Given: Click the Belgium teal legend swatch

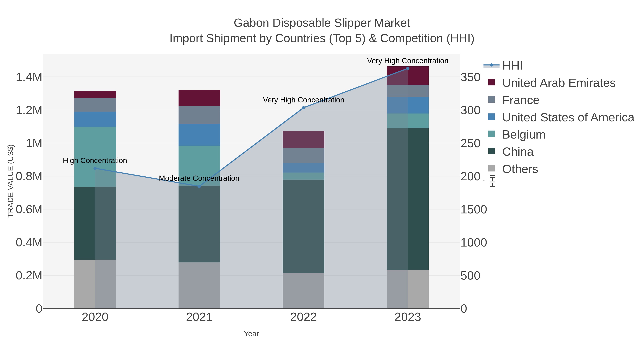Looking at the screenshot, I should coord(492,134).
